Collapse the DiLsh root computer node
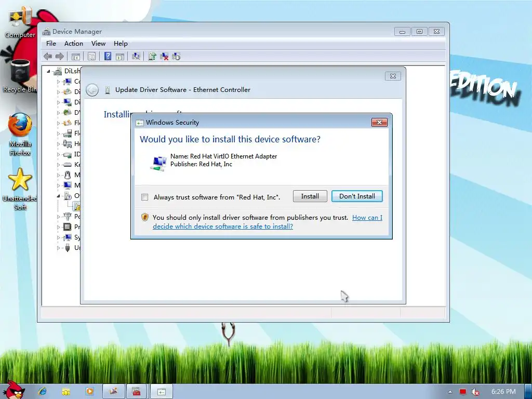Image resolution: width=532 pixels, height=399 pixels. [48, 71]
